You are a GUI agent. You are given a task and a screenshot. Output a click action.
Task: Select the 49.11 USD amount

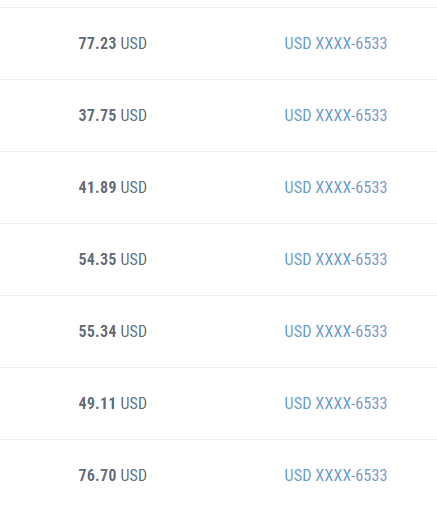[x=113, y=403]
